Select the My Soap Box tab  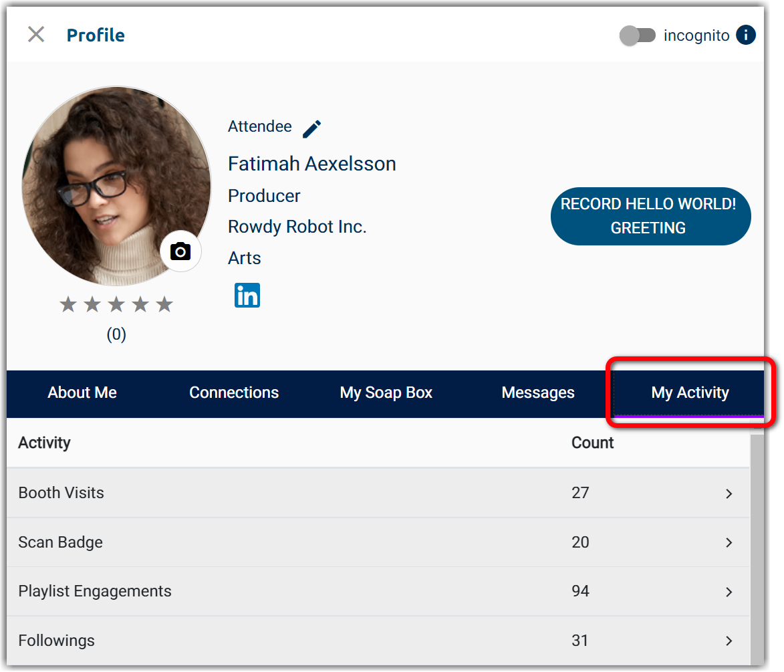(386, 393)
